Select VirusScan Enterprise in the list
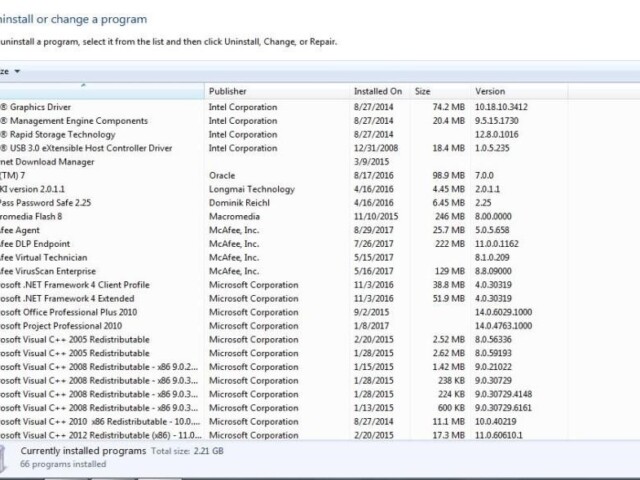The image size is (640, 480). point(48,271)
